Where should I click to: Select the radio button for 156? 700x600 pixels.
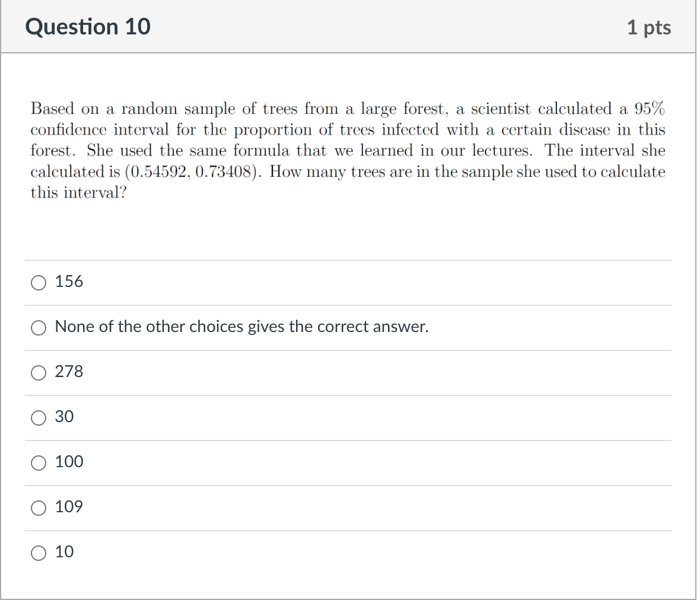(39, 282)
